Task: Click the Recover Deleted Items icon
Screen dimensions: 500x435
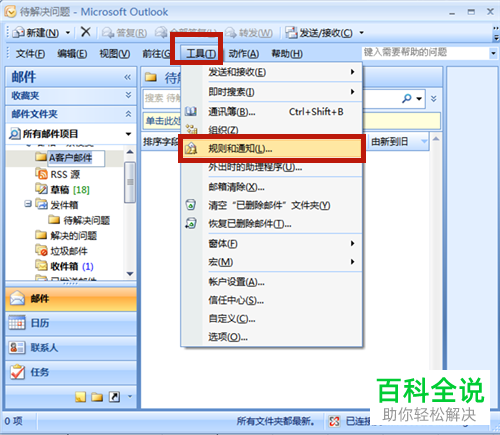Action: [x=191, y=223]
